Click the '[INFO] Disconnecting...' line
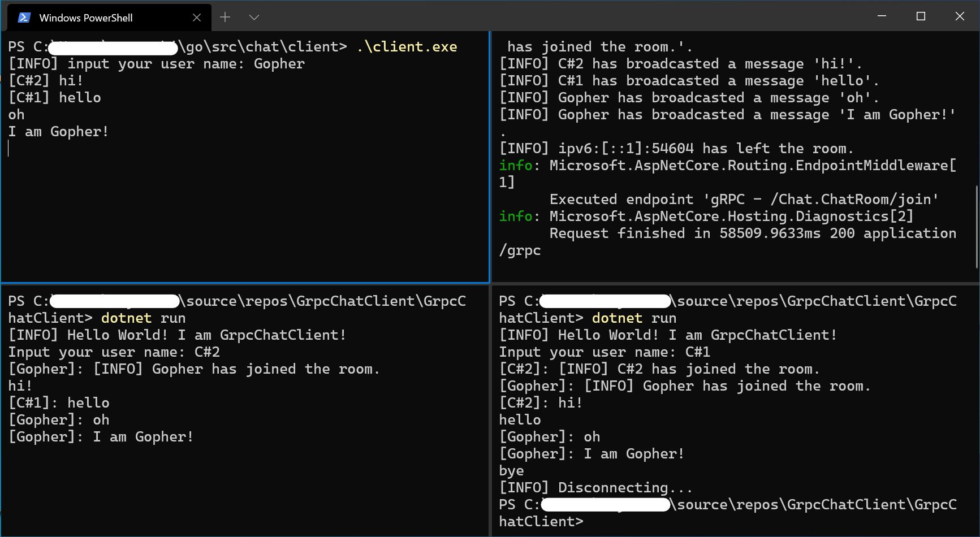 (x=595, y=488)
